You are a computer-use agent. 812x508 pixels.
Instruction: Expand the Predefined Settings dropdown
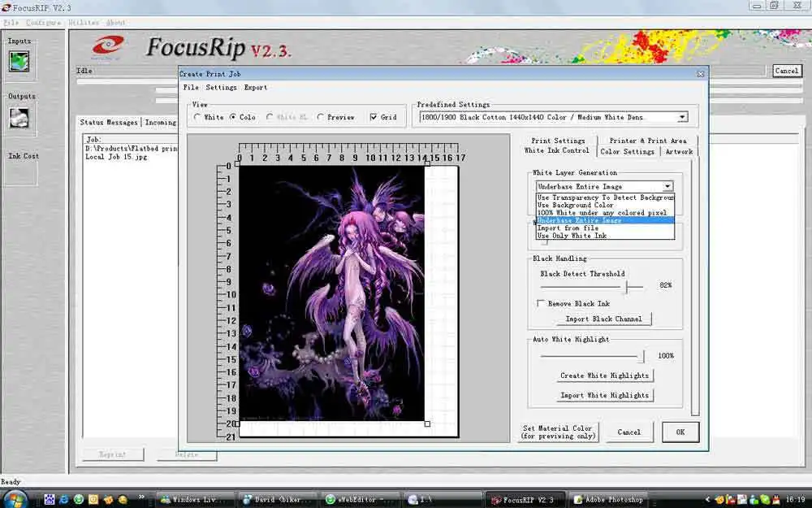point(681,117)
